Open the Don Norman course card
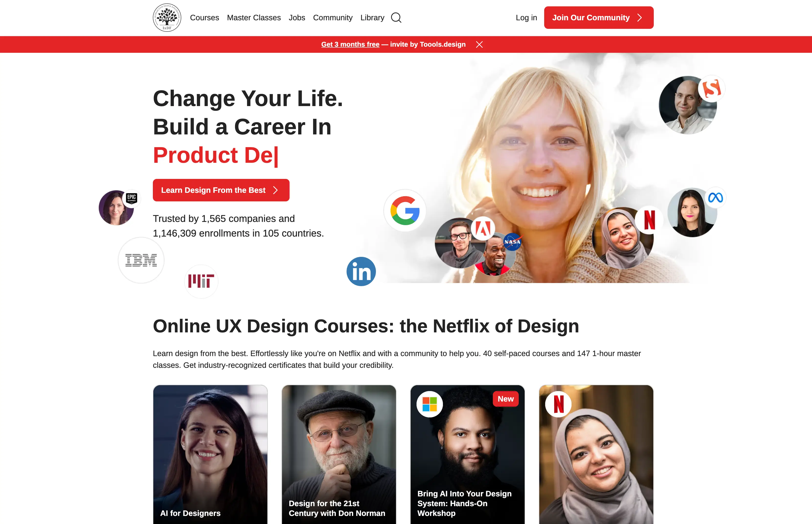The image size is (812, 524). (339, 455)
